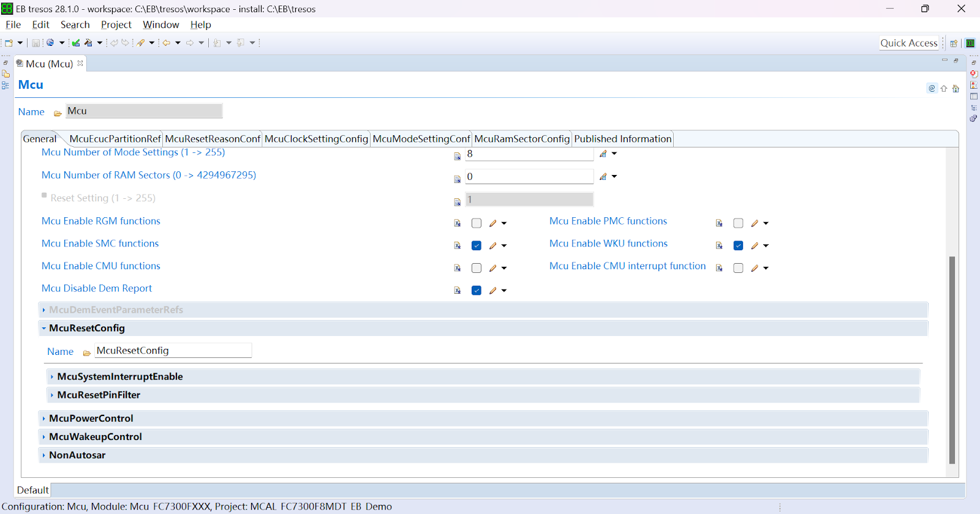Expand McuWakeupControl section
The height and width of the screenshot is (514, 980).
point(44,437)
